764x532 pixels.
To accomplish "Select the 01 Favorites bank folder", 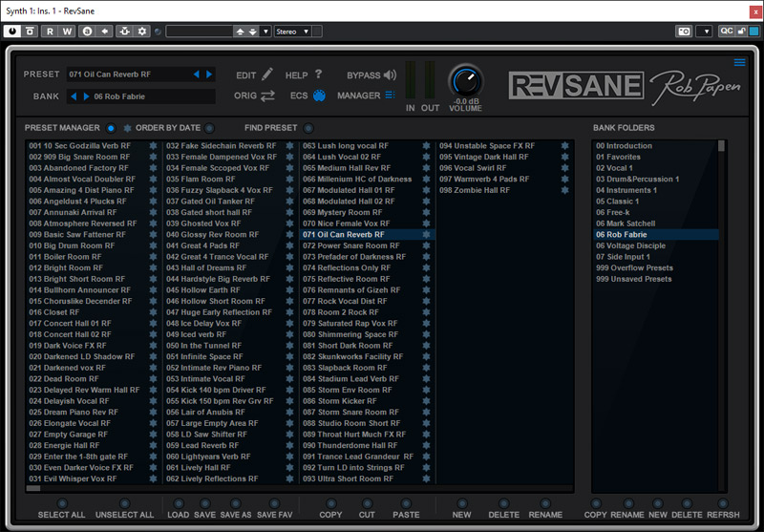I will click(619, 157).
